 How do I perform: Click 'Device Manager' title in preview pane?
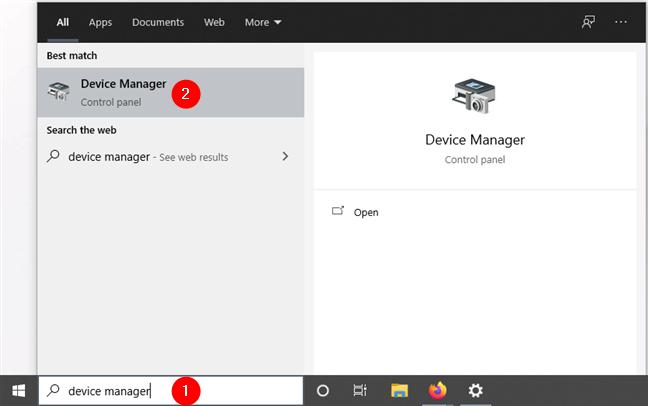click(x=475, y=140)
